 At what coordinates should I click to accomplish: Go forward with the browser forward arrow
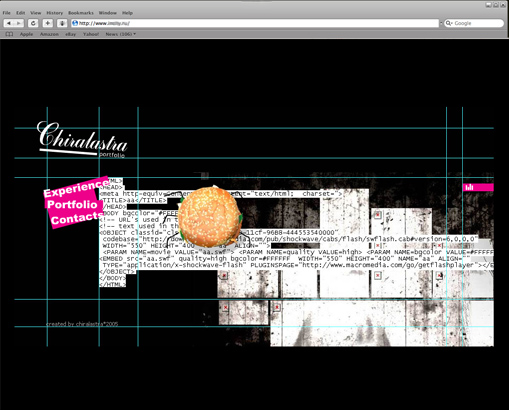click(x=19, y=23)
